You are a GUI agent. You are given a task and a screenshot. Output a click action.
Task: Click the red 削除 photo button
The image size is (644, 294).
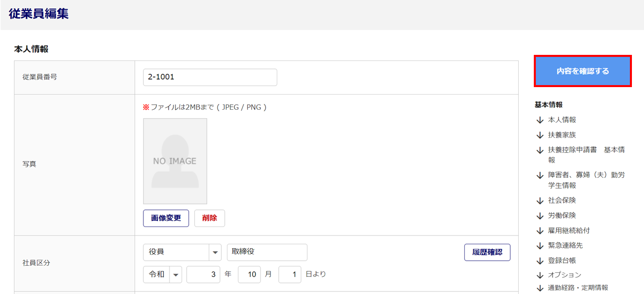(209, 218)
